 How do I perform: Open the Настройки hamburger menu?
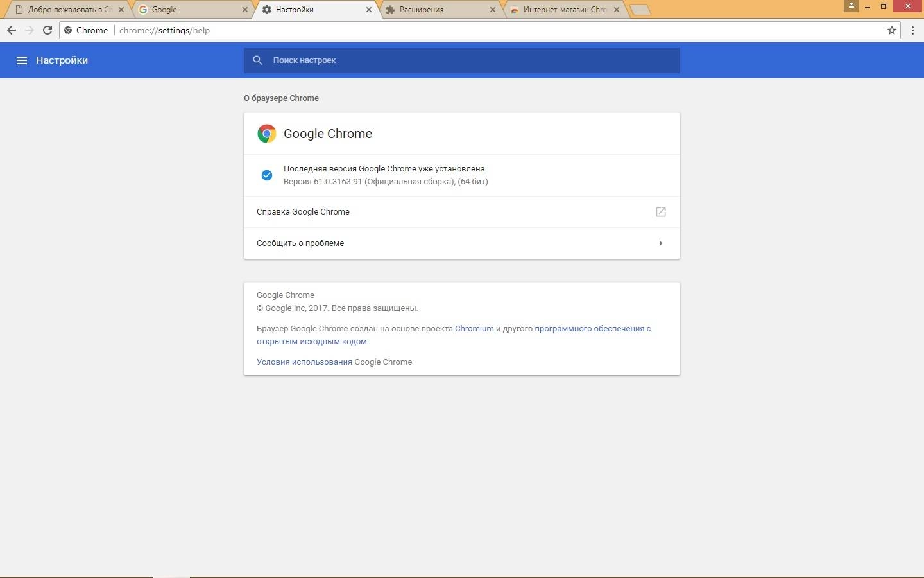coord(21,60)
